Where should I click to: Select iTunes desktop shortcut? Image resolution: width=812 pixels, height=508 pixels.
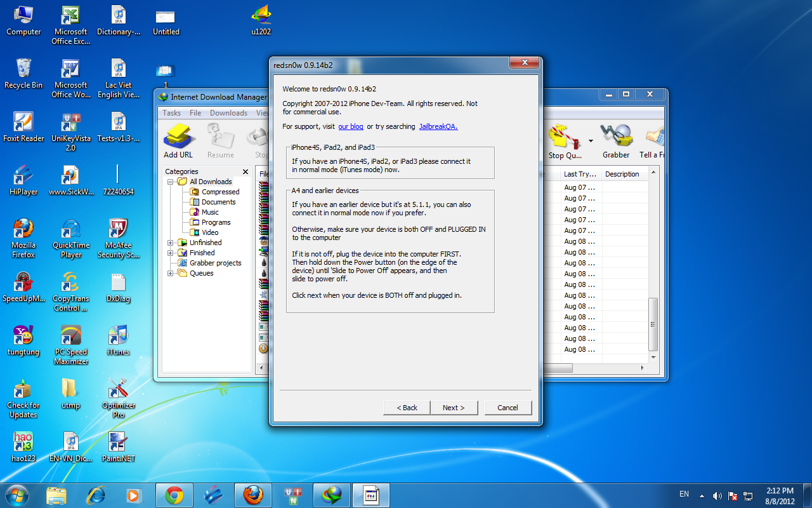click(118, 341)
